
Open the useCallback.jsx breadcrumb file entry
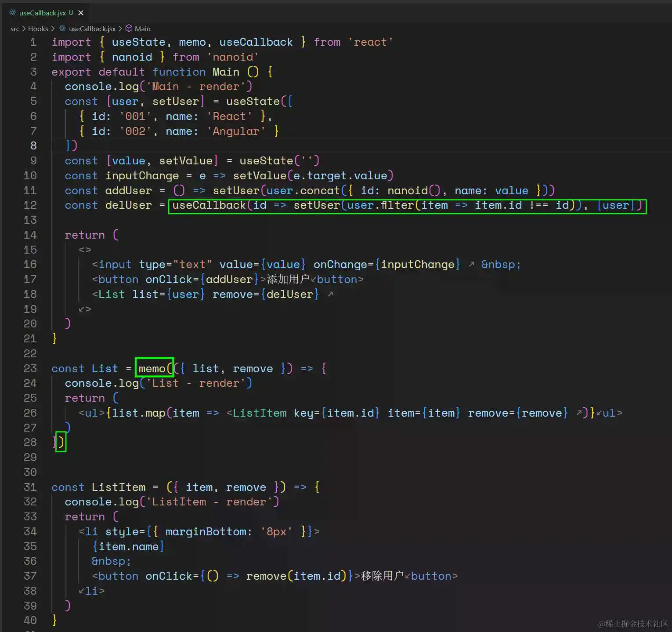coord(92,29)
